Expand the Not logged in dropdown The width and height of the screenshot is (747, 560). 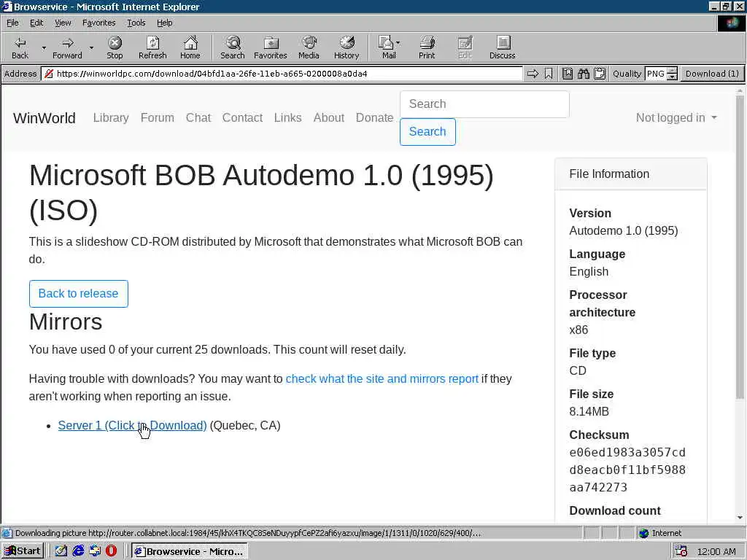pos(676,118)
